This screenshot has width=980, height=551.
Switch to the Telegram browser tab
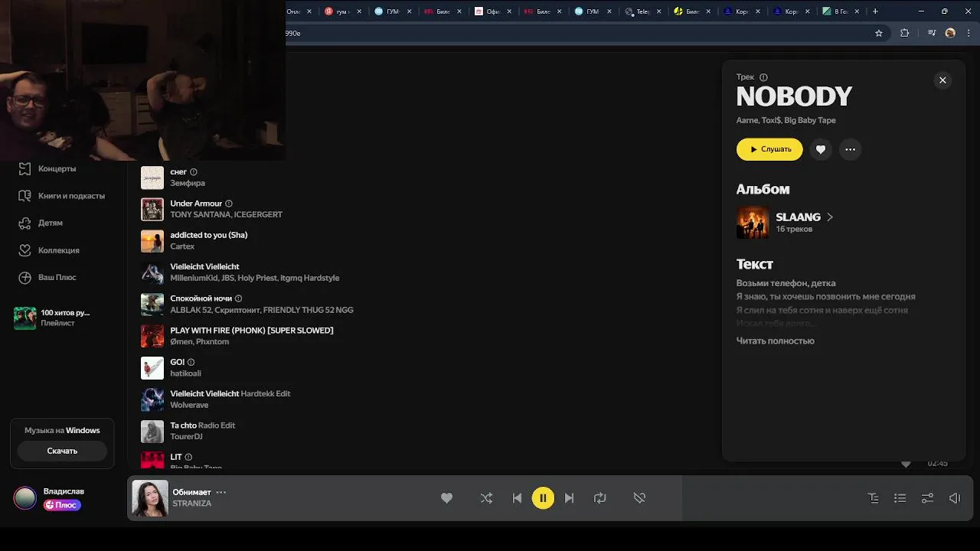pos(643,11)
